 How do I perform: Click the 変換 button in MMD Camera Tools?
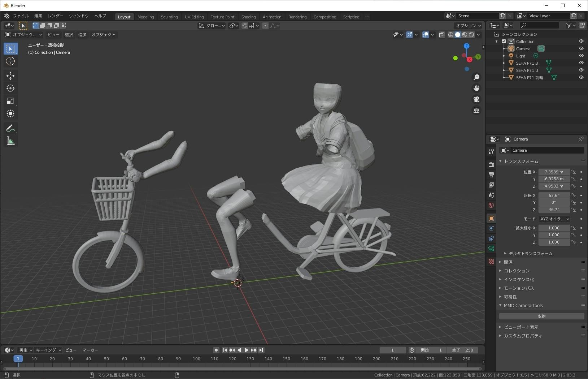point(541,316)
